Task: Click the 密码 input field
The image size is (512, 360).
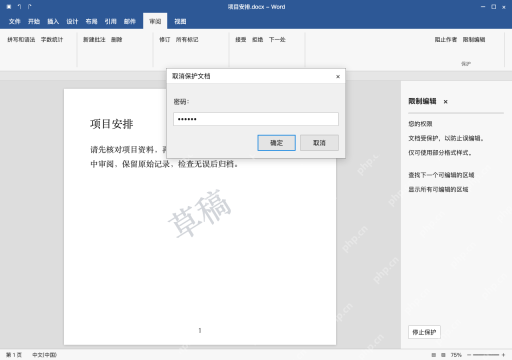Action: click(256, 119)
